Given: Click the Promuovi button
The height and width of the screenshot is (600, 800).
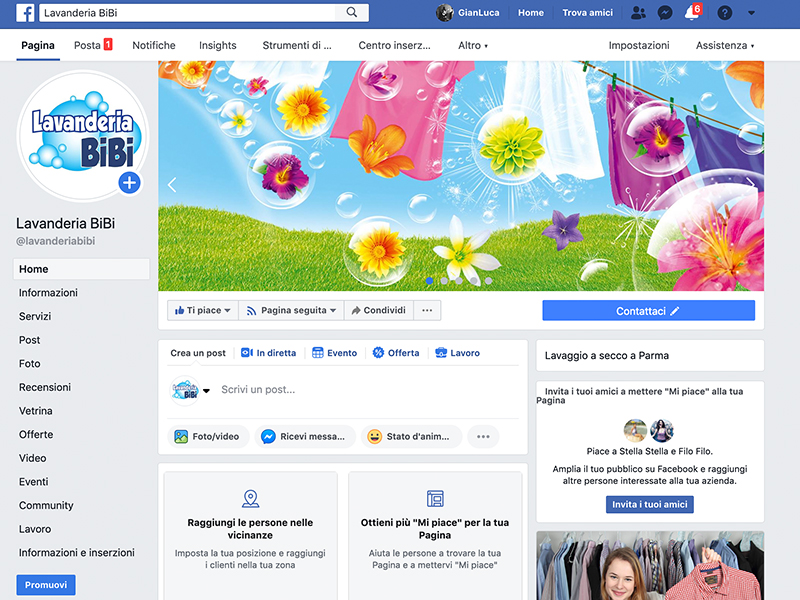Looking at the screenshot, I should click(46, 585).
